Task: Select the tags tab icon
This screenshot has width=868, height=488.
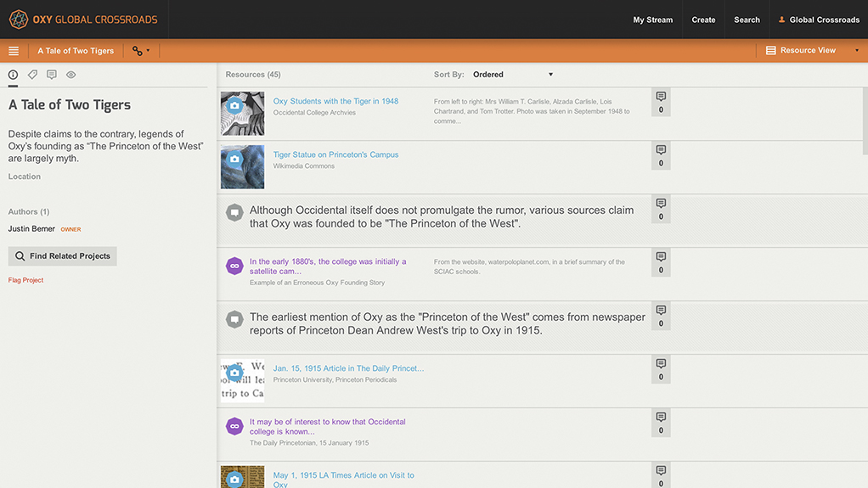Action: pyautogui.click(x=32, y=75)
